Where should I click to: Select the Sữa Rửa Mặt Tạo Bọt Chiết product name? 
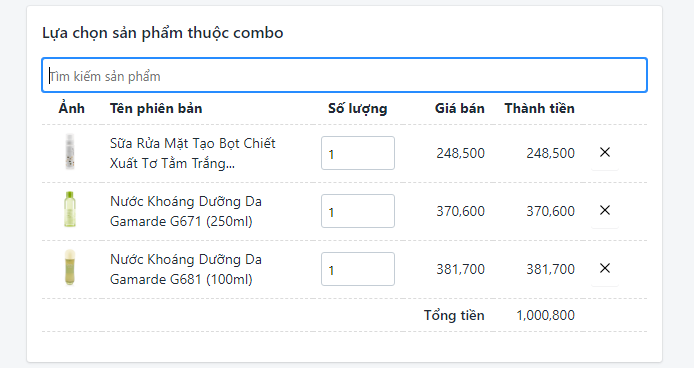click(193, 153)
